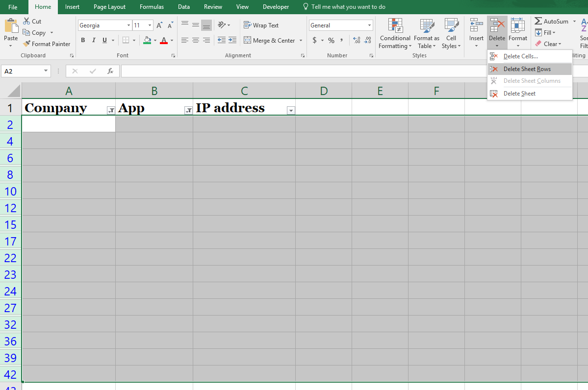Open the Cell Styles gallery
Image resolution: width=588 pixels, height=390 pixels.
(x=451, y=34)
